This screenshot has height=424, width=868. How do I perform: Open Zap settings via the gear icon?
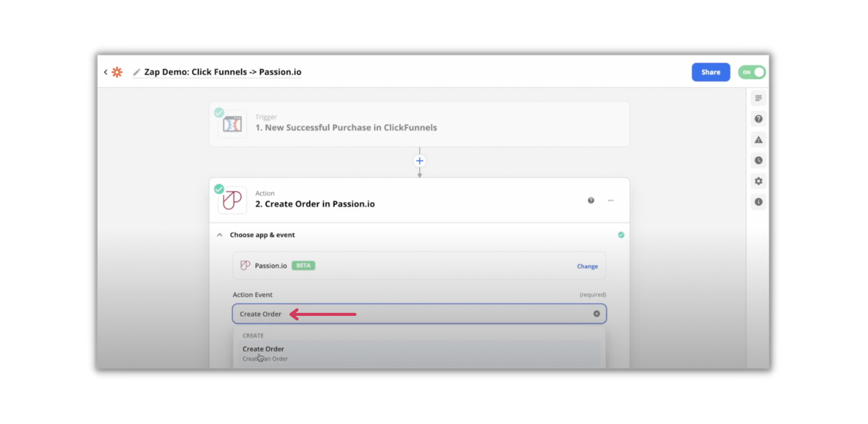tap(758, 181)
